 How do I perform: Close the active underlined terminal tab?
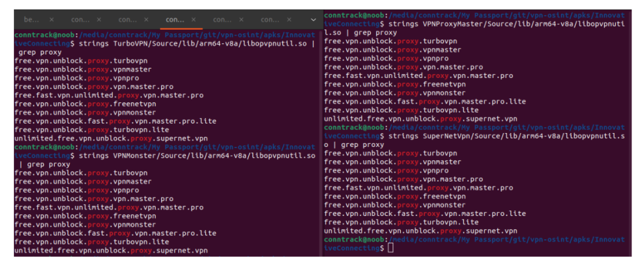pyautogui.click(x=194, y=19)
